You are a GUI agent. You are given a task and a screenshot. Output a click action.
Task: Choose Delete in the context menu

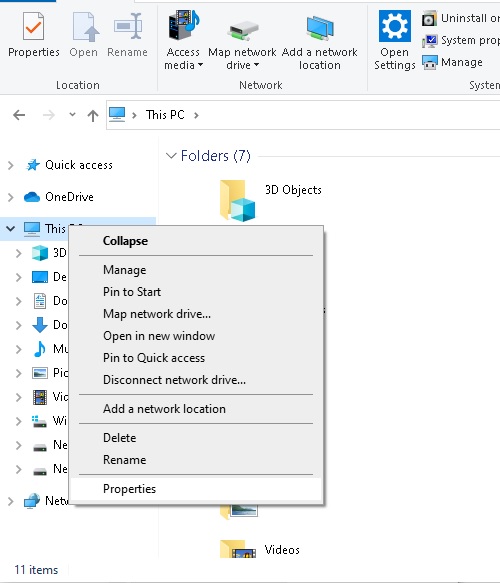(196, 438)
